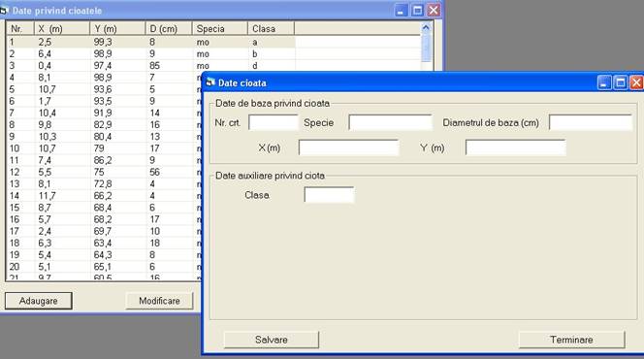This screenshot has height=359, width=644.
Task: Click the X (m) column header
Action: [62, 29]
